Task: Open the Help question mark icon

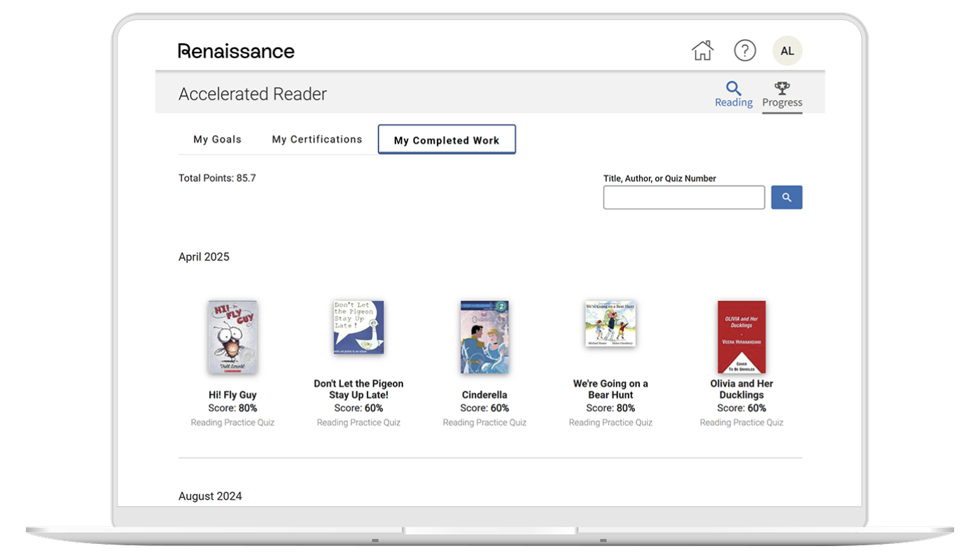Action: [x=745, y=50]
